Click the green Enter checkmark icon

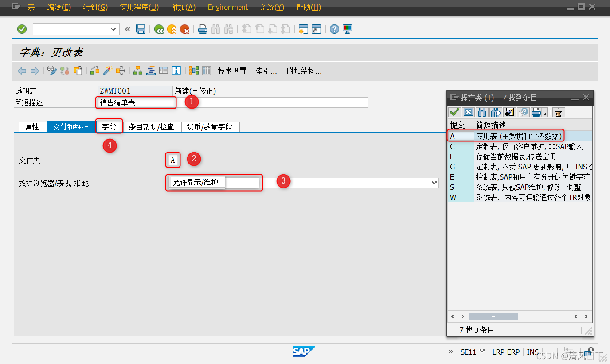[x=22, y=29]
